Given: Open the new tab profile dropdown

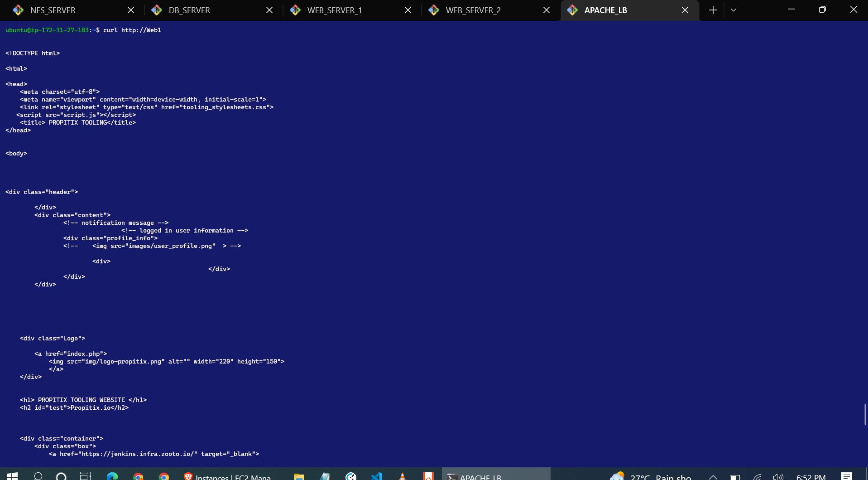Looking at the screenshot, I should click(734, 10).
